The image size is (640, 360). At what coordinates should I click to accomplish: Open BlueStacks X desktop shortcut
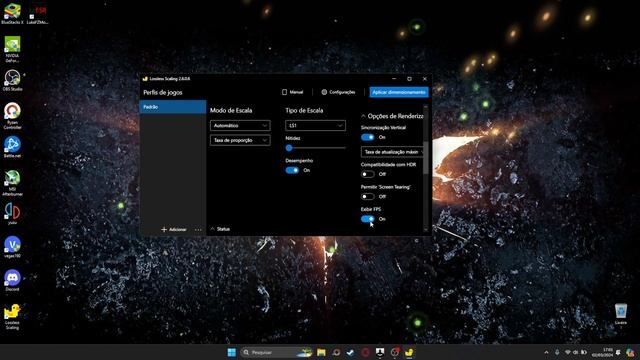tap(12, 13)
